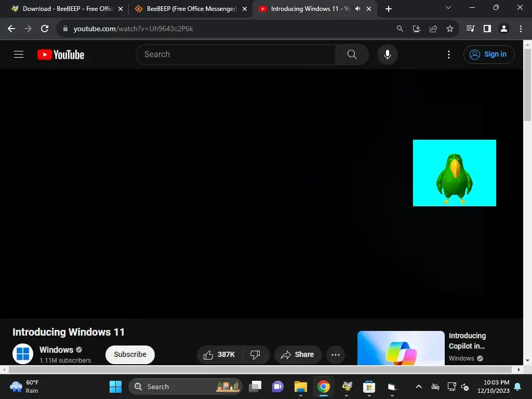This screenshot has height=399, width=532.
Task: Click the horizontal page scrollbar
Action: coord(260,369)
